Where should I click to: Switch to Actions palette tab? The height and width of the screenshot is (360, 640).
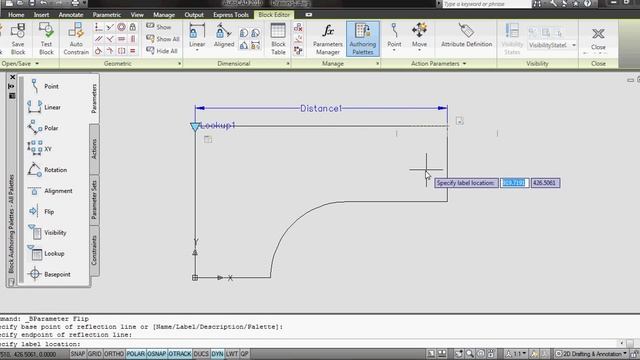[94, 149]
